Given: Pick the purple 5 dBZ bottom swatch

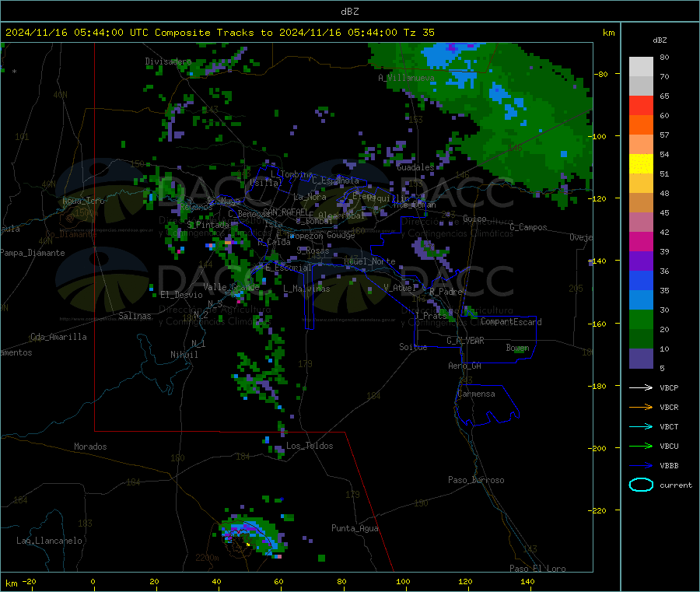Looking at the screenshot, I should [641, 359].
